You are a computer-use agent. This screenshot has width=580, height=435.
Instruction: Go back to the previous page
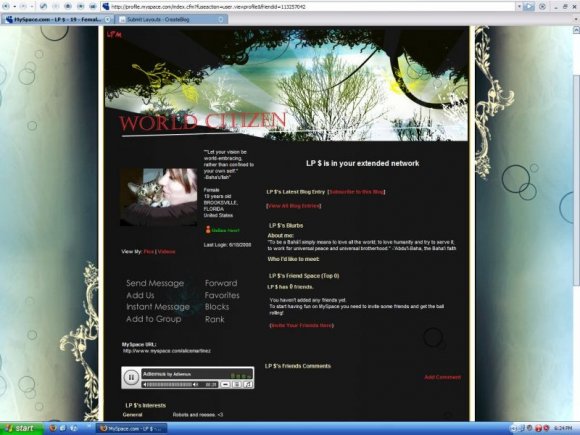point(6,6)
